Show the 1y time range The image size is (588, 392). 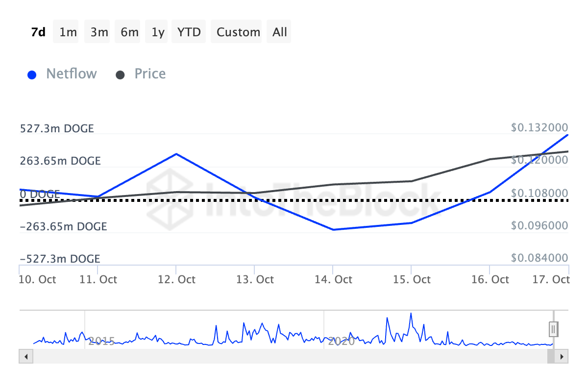coord(158,32)
